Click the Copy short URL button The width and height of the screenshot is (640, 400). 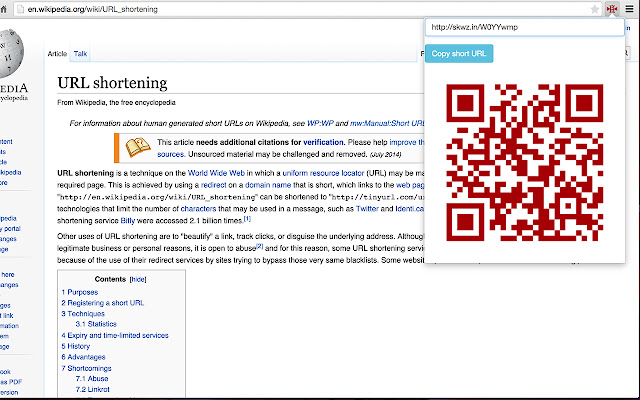point(459,53)
